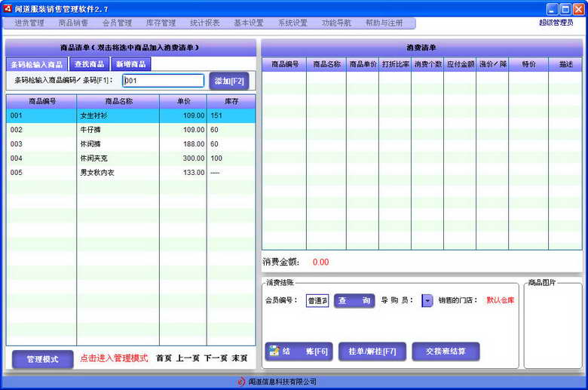Screen dimensions: 588x390
Task: Click the save icon on 结账 button
Action: pos(273,352)
